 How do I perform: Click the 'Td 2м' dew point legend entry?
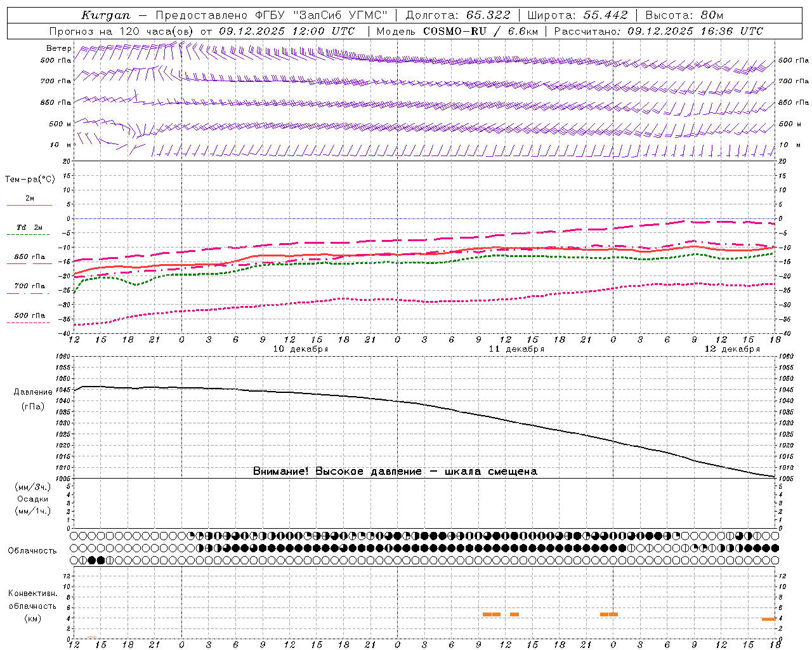pyautogui.click(x=30, y=227)
